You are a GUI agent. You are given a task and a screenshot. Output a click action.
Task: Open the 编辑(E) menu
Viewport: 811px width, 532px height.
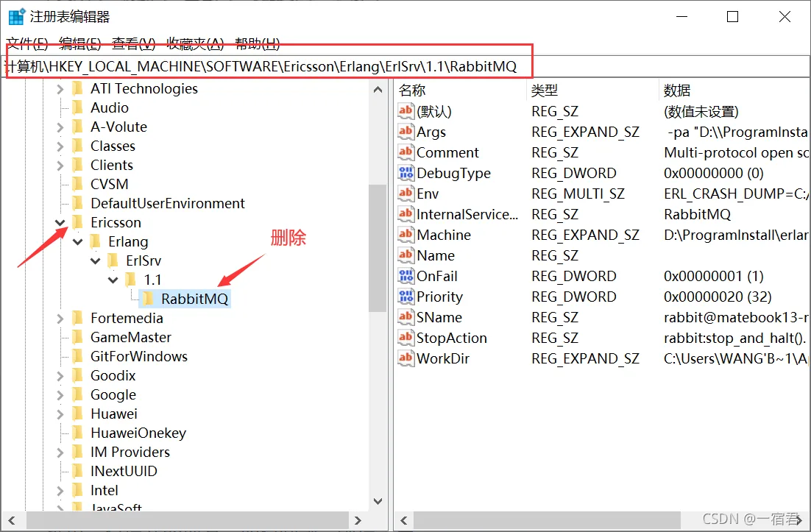point(79,44)
